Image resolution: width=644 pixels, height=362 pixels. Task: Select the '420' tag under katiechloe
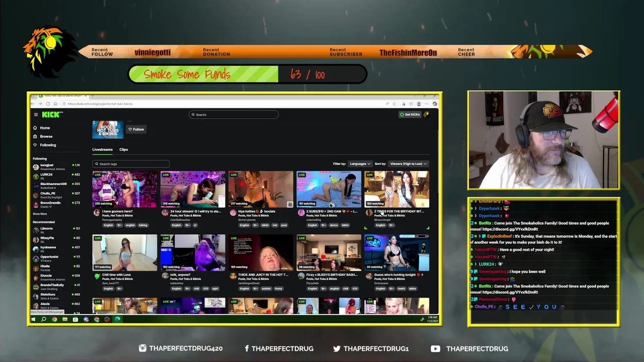tap(205, 289)
